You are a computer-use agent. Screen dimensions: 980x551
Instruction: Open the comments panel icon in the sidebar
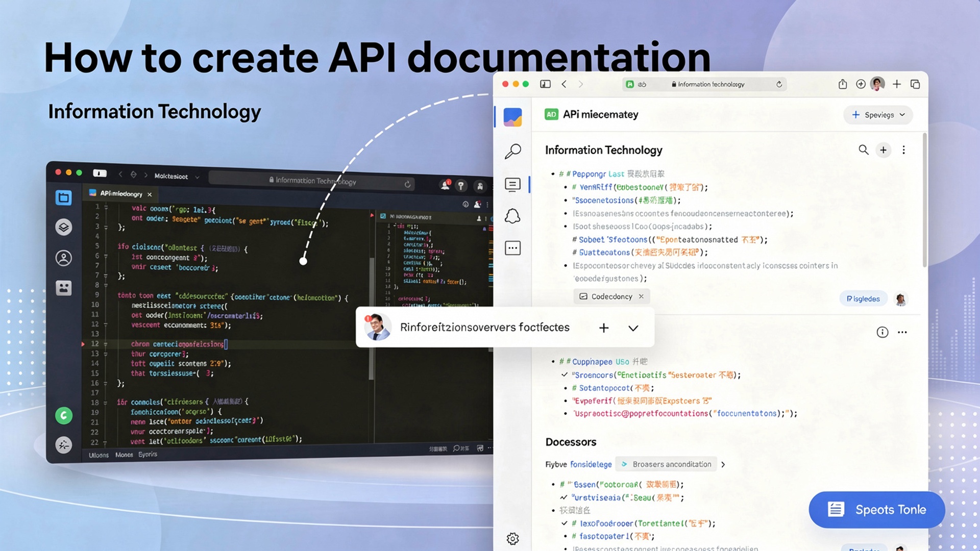[x=512, y=185]
